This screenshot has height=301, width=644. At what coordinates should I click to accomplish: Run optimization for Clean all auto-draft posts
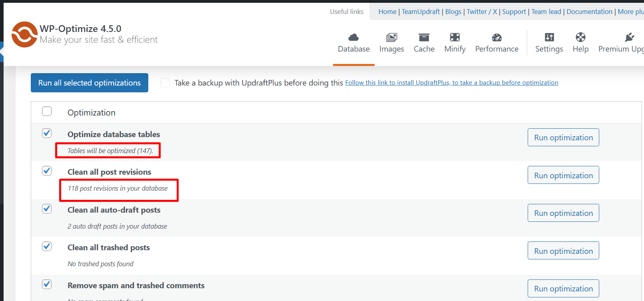[563, 213]
